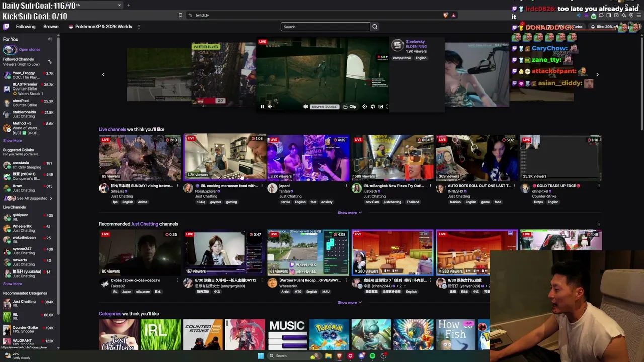Open the Steelovsky channel avatar
Image resolution: width=644 pixels, height=362 pixels.
tap(397, 46)
